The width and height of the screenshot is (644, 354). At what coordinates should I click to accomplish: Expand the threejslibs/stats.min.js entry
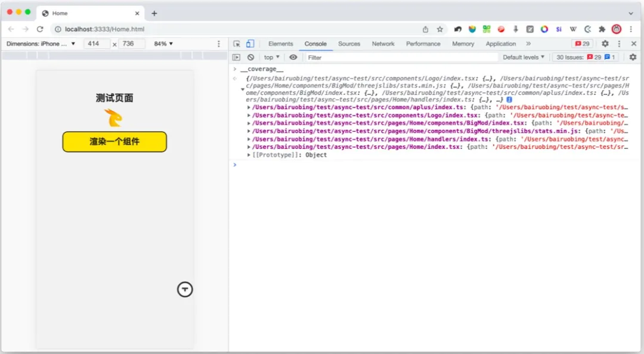click(x=249, y=132)
